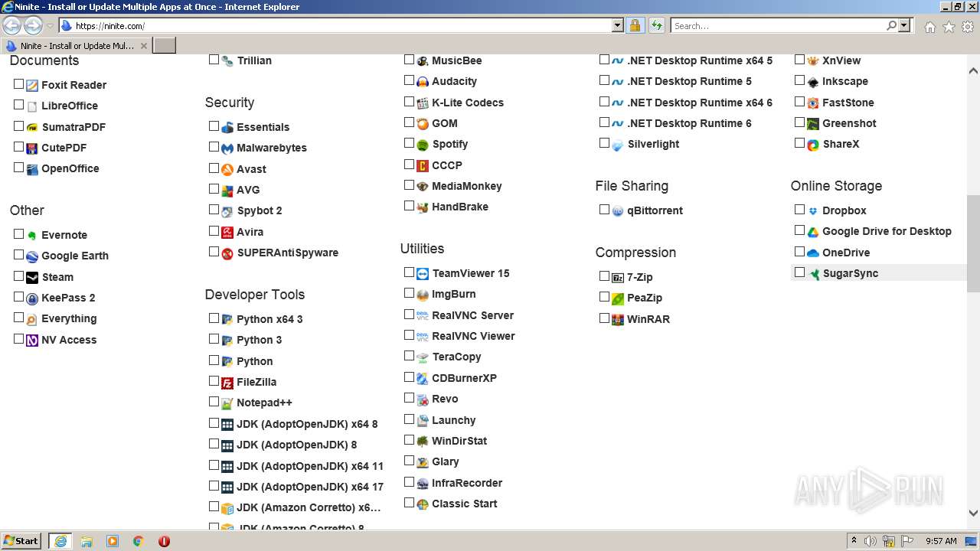The image size is (980, 551).
Task: Enable the Python x64 3 checkbox
Action: point(214,318)
